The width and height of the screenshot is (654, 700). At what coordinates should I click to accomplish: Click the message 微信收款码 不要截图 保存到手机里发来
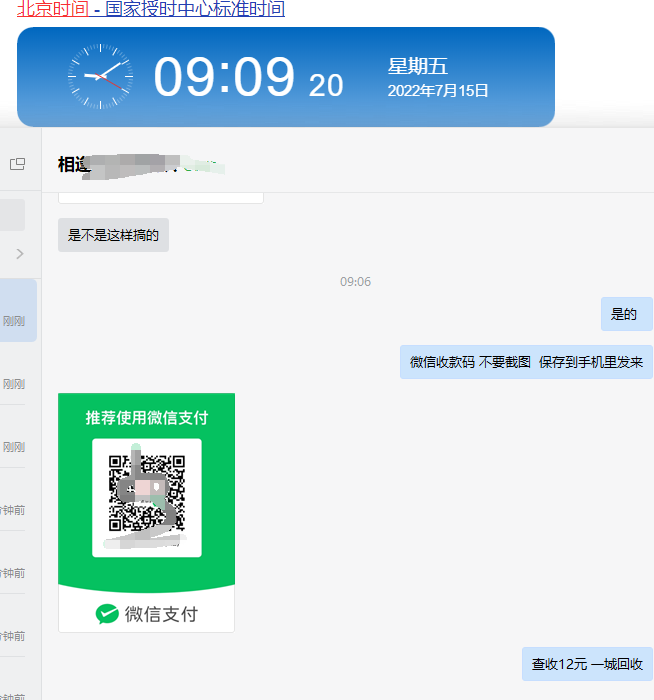tap(526, 362)
